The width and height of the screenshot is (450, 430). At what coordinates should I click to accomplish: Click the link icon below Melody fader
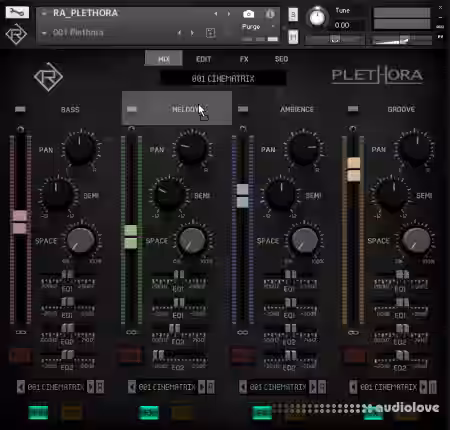(x=131, y=332)
